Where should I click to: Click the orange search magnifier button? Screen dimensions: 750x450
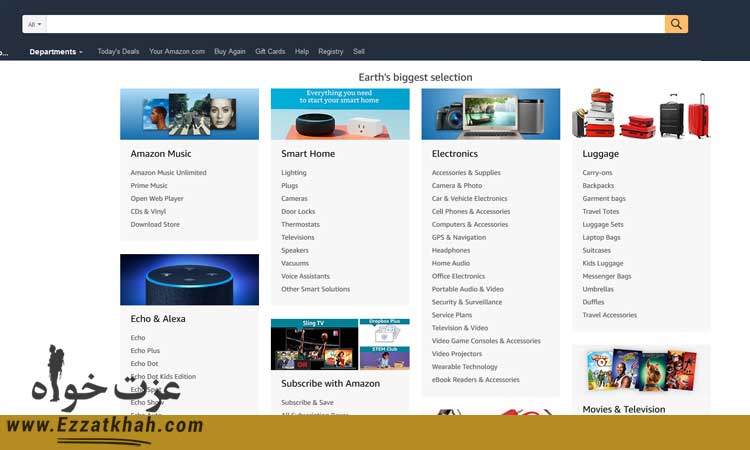pyautogui.click(x=676, y=24)
